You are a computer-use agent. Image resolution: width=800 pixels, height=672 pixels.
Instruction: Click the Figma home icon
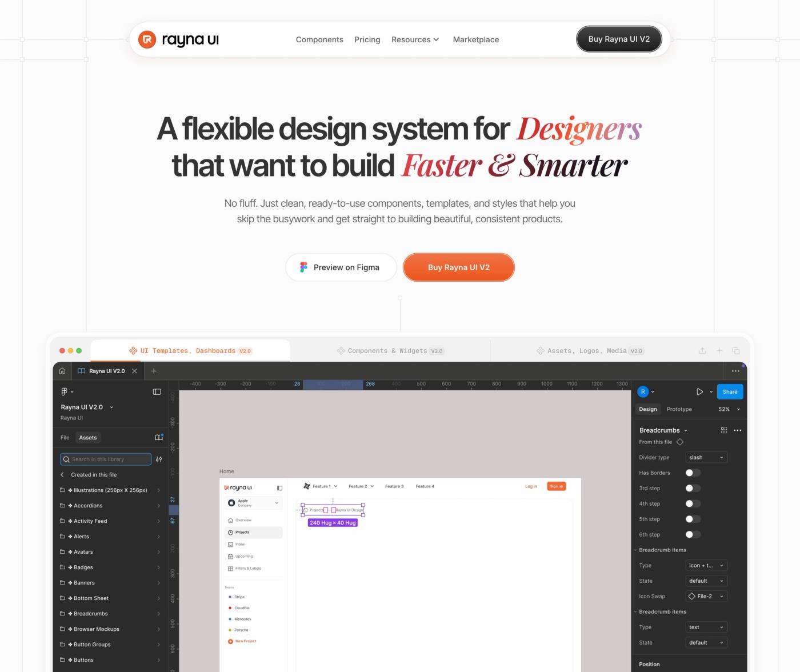[x=62, y=371]
